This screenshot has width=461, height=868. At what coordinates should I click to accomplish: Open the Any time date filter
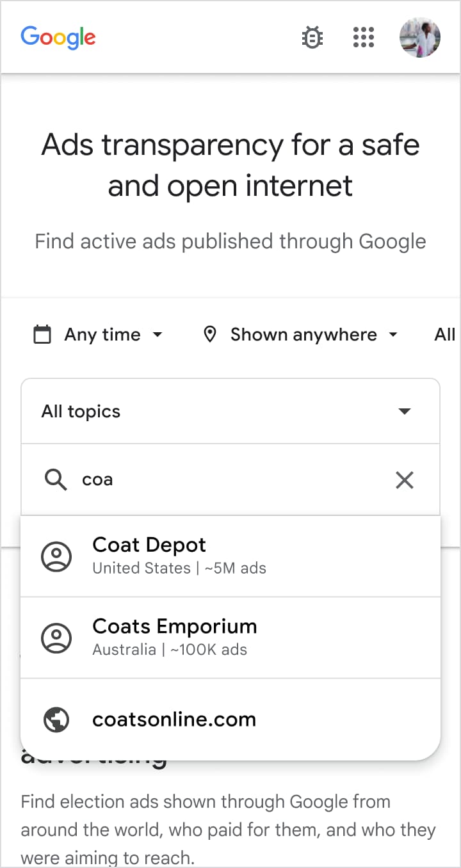click(x=98, y=334)
